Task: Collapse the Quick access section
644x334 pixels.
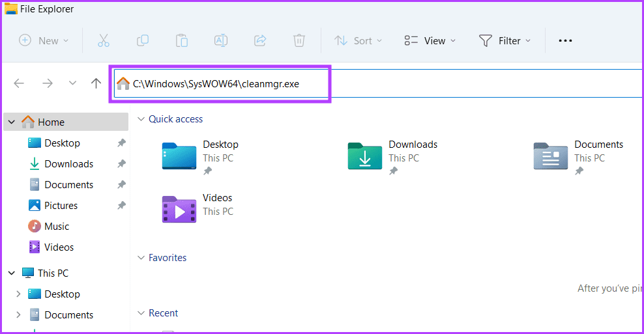Action: (x=141, y=119)
